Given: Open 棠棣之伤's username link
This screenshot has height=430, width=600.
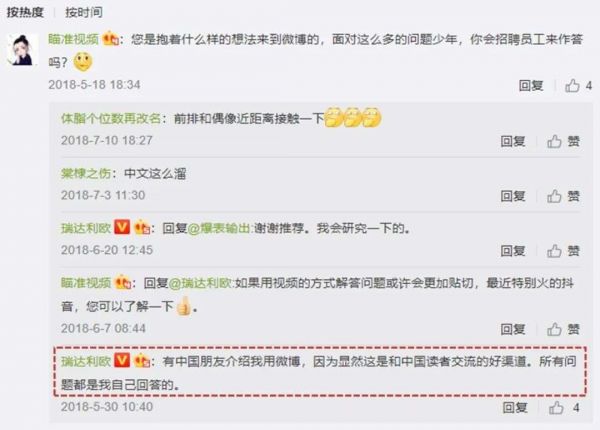Looking at the screenshot, I should tap(86, 174).
